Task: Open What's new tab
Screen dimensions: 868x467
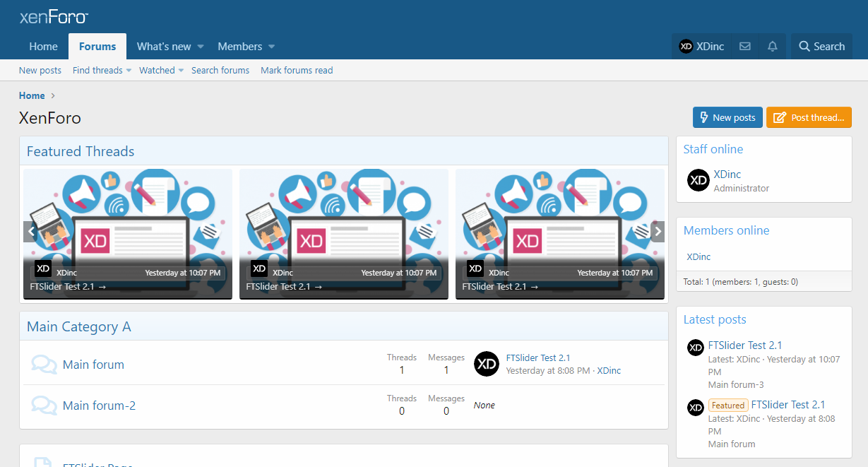Action: click(164, 47)
